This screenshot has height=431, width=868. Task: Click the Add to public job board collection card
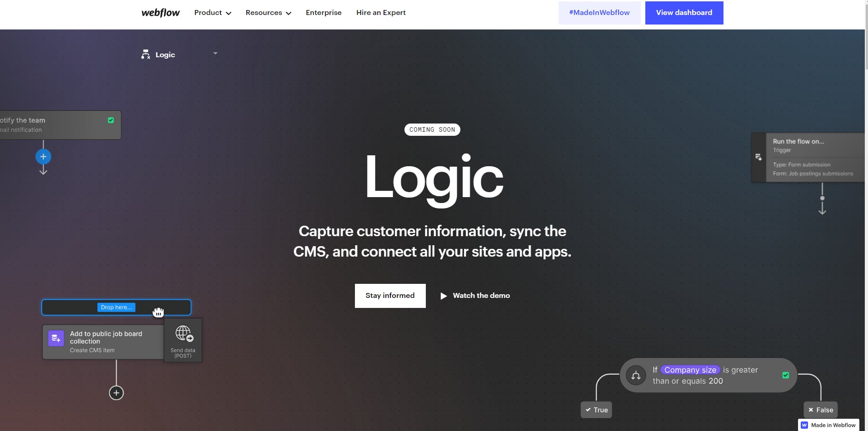(103, 342)
